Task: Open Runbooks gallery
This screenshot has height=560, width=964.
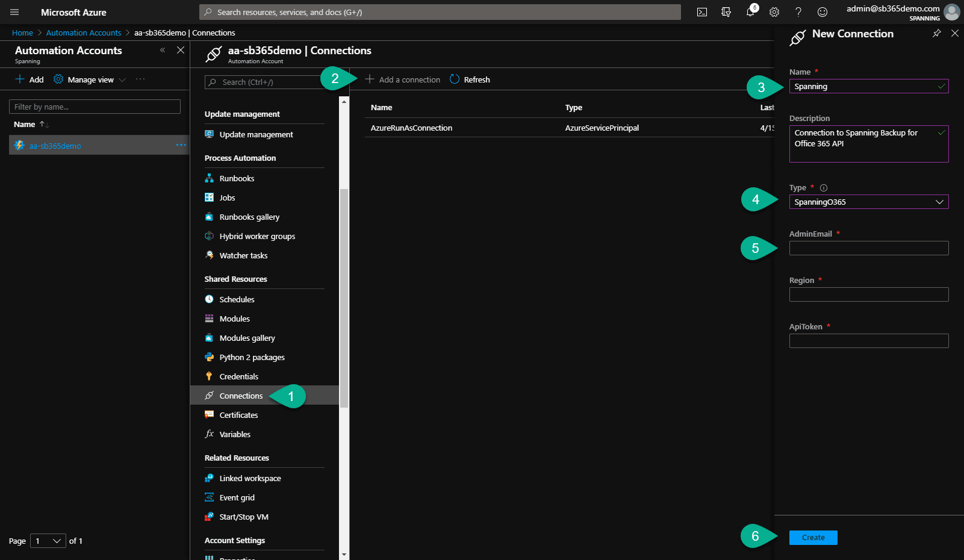Action: tap(249, 217)
